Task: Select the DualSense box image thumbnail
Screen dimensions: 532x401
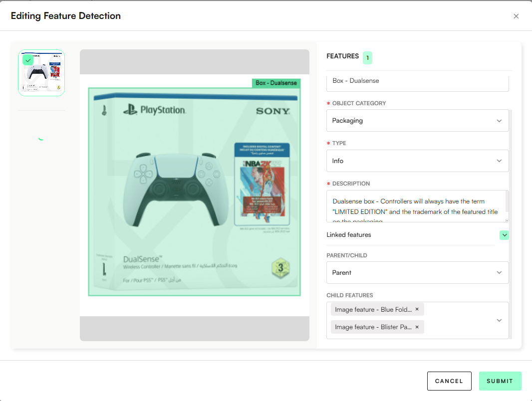Action: click(x=41, y=73)
